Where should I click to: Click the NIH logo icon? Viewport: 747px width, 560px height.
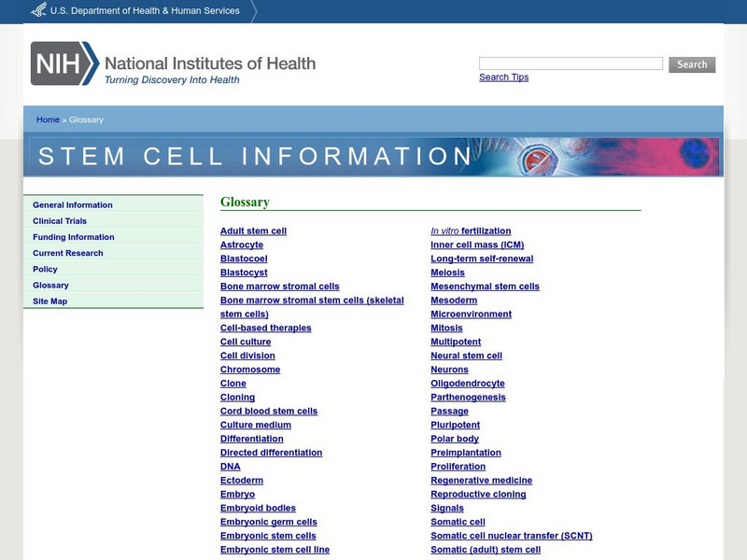[x=64, y=63]
